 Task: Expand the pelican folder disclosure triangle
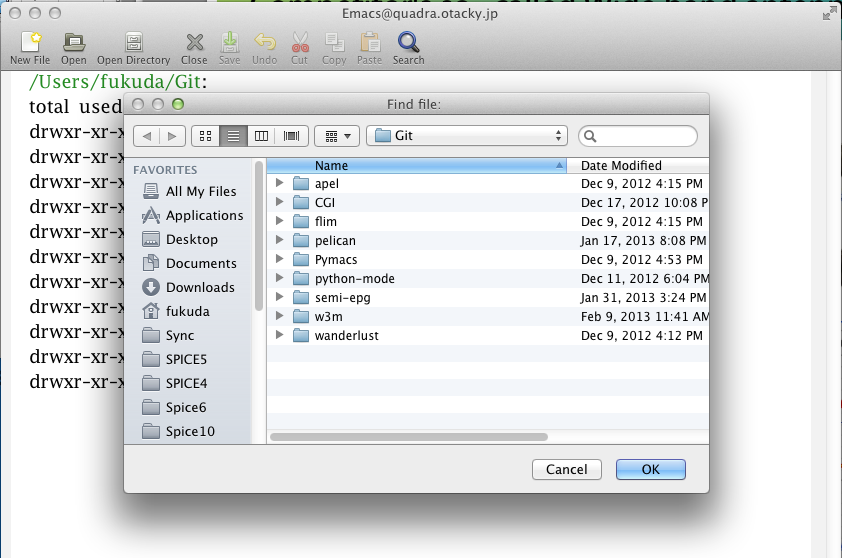tap(279, 240)
